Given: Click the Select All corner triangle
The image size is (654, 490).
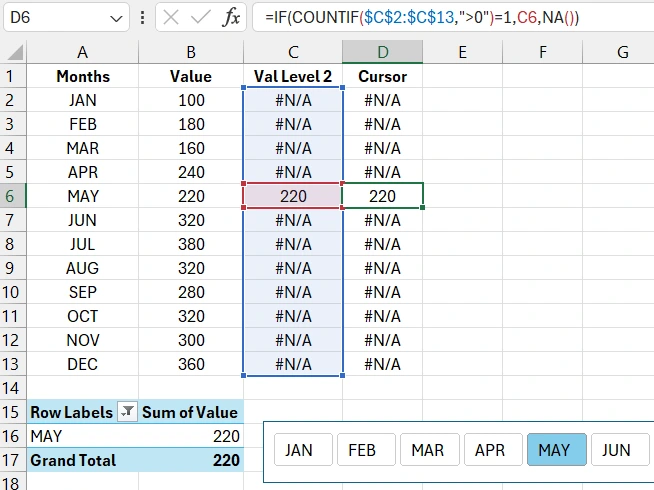Looking at the screenshot, I should click(x=13, y=52).
